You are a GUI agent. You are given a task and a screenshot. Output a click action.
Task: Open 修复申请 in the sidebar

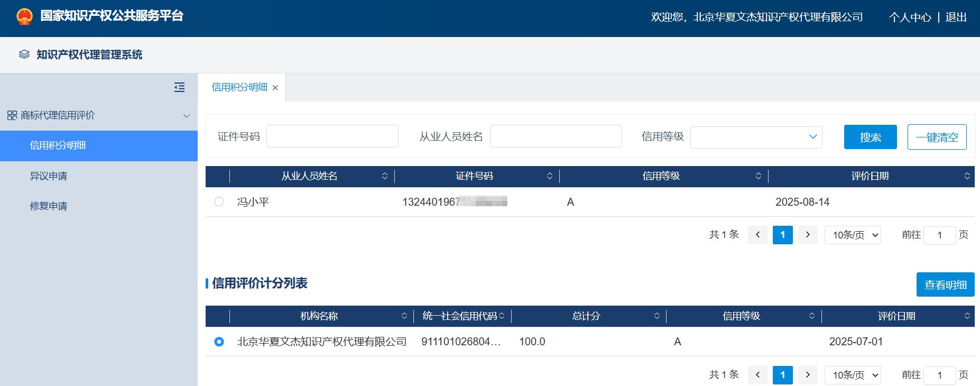[x=49, y=206]
